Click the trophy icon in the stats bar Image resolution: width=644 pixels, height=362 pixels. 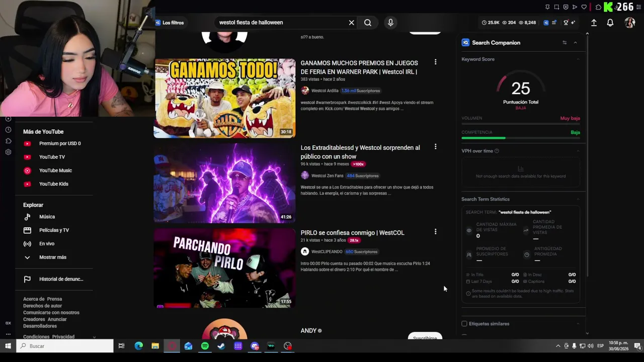pos(566,23)
